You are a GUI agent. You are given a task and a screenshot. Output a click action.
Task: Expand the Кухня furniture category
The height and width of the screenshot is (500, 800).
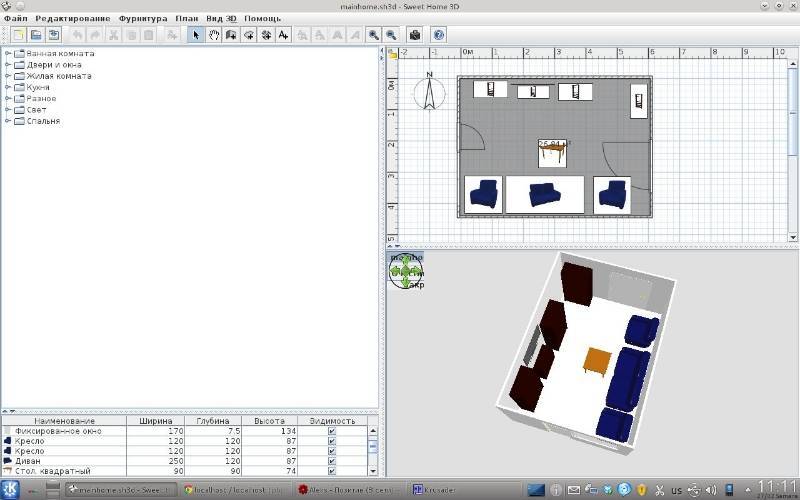point(8,87)
